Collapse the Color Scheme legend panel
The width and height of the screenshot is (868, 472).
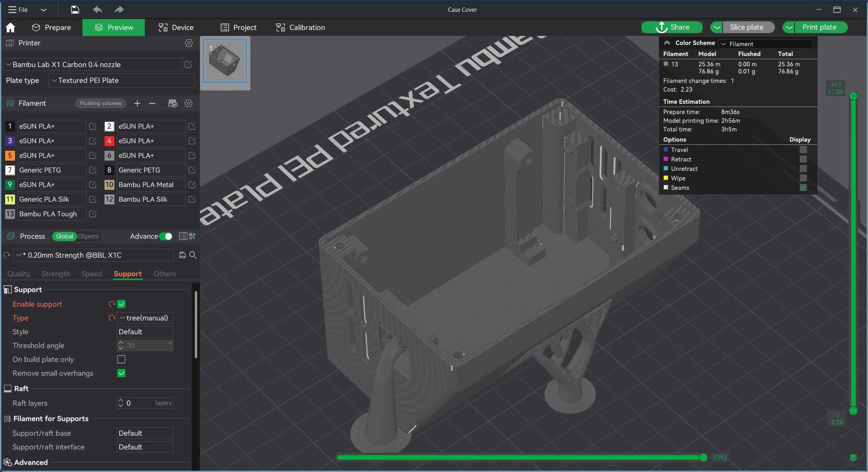pyautogui.click(x=667, y=43)
